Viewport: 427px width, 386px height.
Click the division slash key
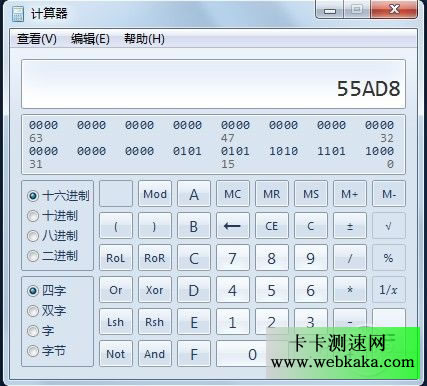point(350,258)
